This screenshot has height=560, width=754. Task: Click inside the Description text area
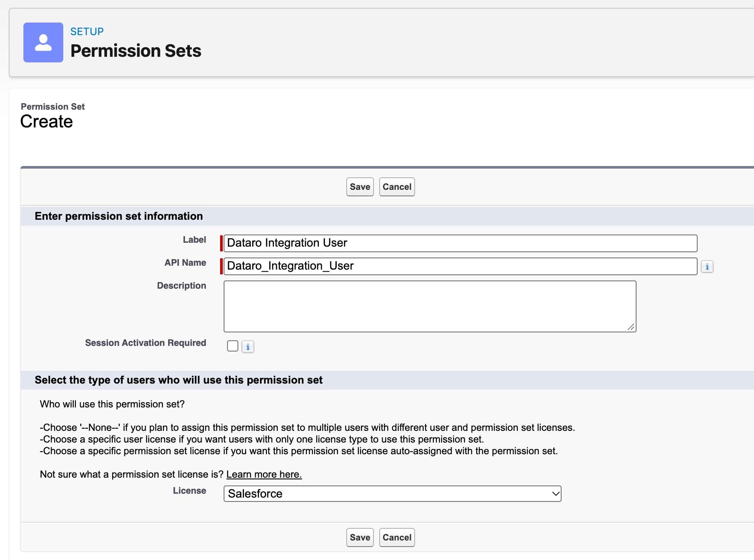pyautogui.click(x=430, y=306)
